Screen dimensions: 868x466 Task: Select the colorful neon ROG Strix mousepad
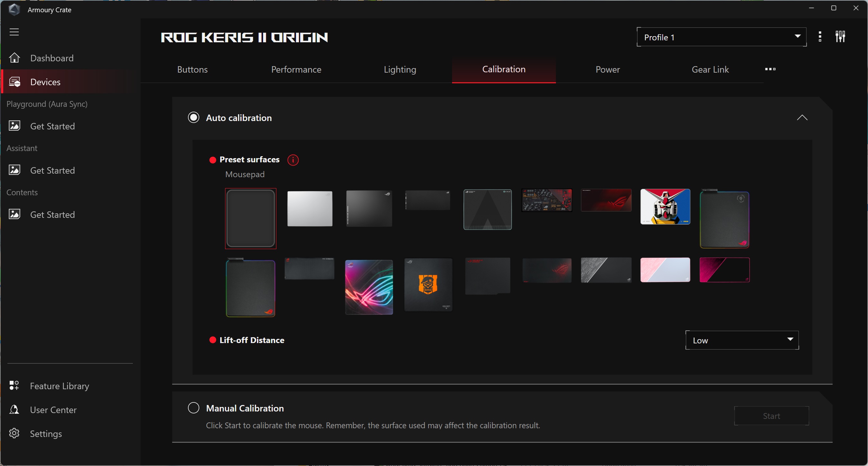(369, 287)
